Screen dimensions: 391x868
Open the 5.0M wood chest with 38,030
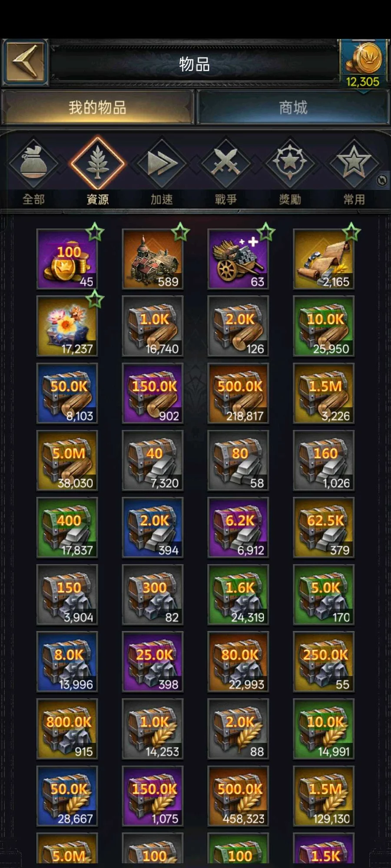(67, 461)
